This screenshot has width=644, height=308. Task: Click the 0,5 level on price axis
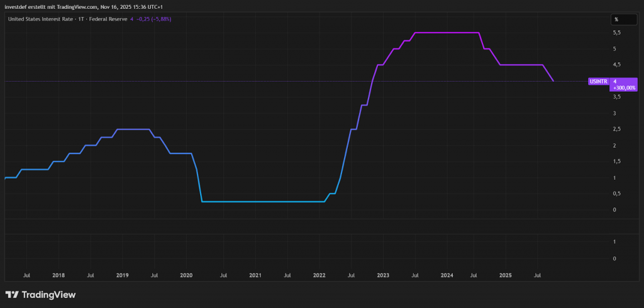(x=616, y=194)
